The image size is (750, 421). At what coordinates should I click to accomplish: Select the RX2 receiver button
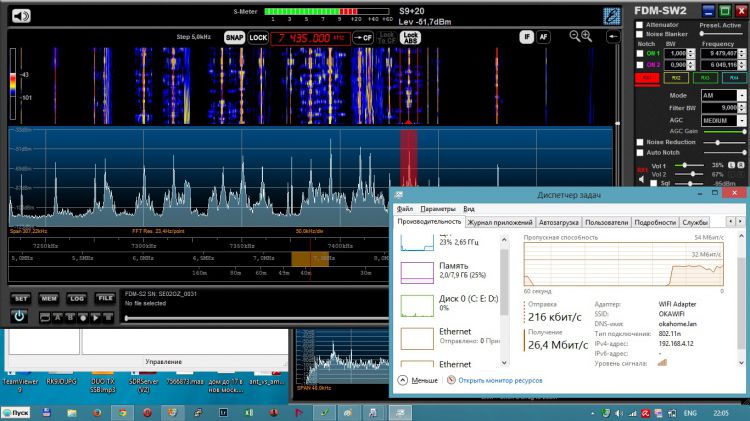(x=676, y=78)
